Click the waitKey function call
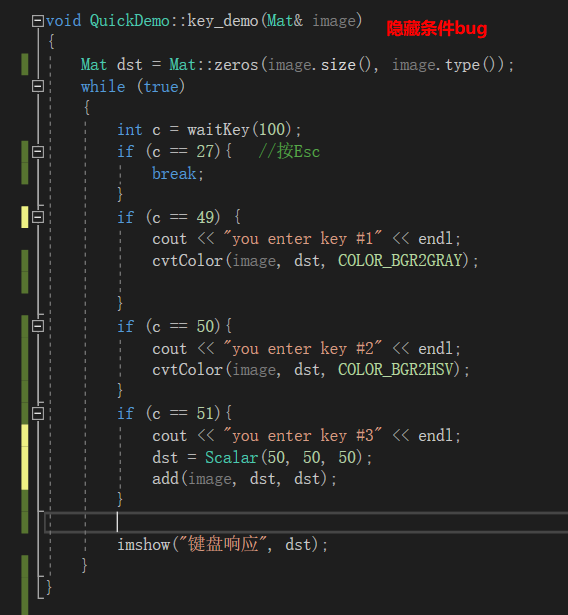The width and height of the screenshot is (568, 615). pos(218,129)
